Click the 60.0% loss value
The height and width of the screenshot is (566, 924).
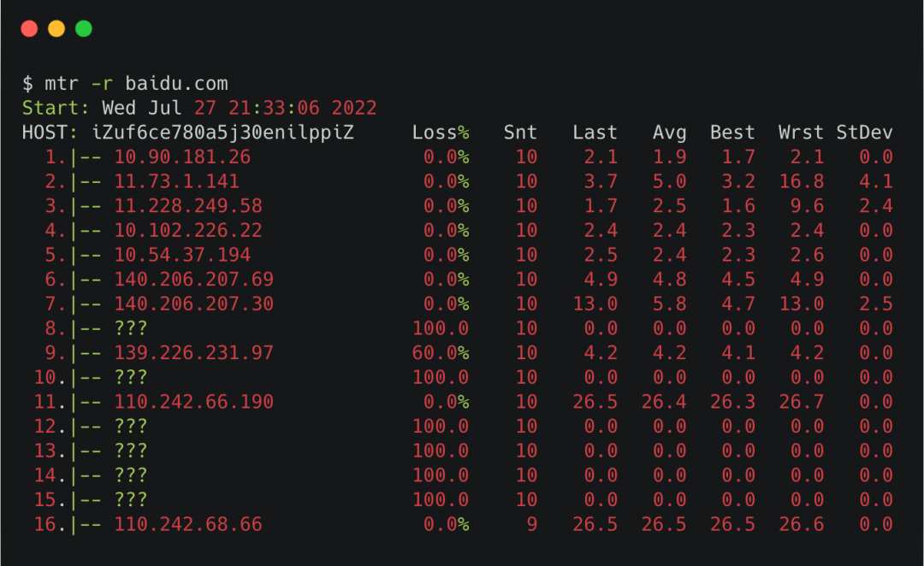click(441, 353)
